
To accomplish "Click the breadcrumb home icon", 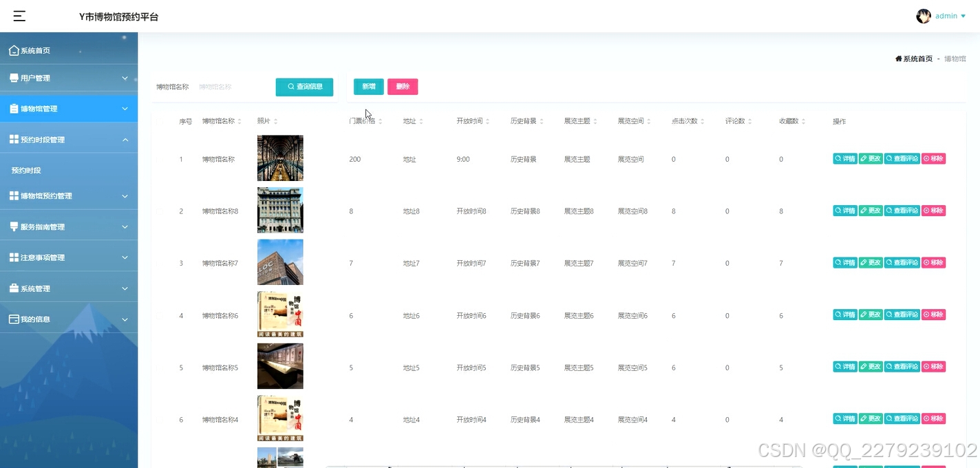I will tap(899, 59).
